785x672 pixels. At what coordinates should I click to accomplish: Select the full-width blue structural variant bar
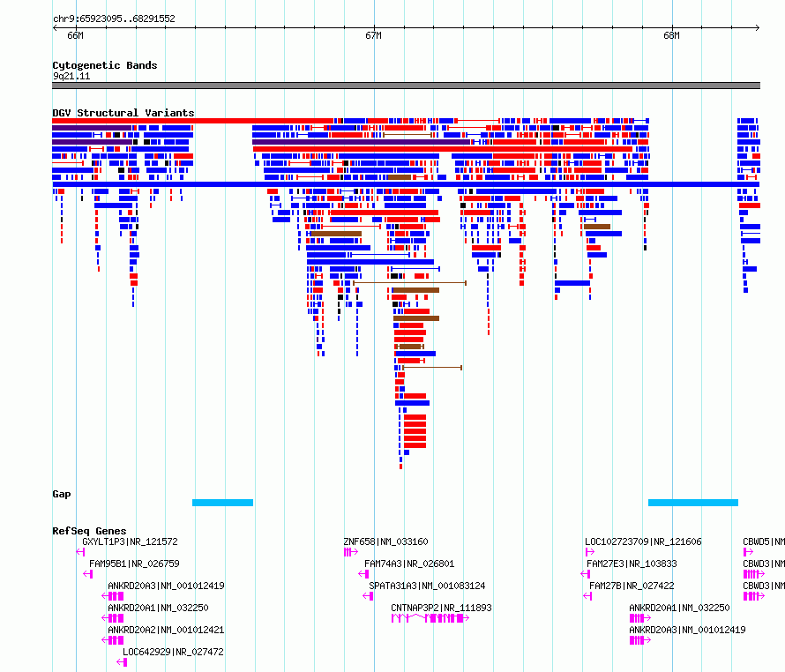pyautogui.click(x=406, y=184)
